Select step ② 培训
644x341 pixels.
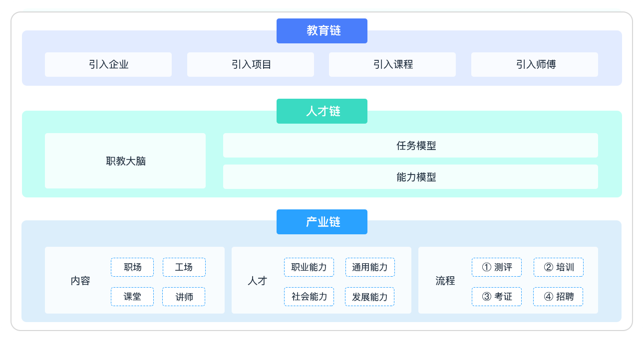coord(559,267)
